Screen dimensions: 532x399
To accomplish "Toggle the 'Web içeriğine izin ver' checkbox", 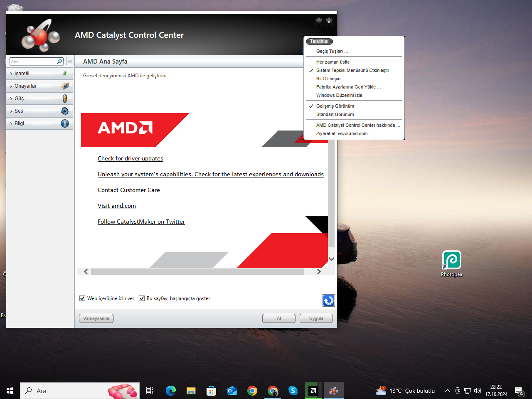I will 82,298.
